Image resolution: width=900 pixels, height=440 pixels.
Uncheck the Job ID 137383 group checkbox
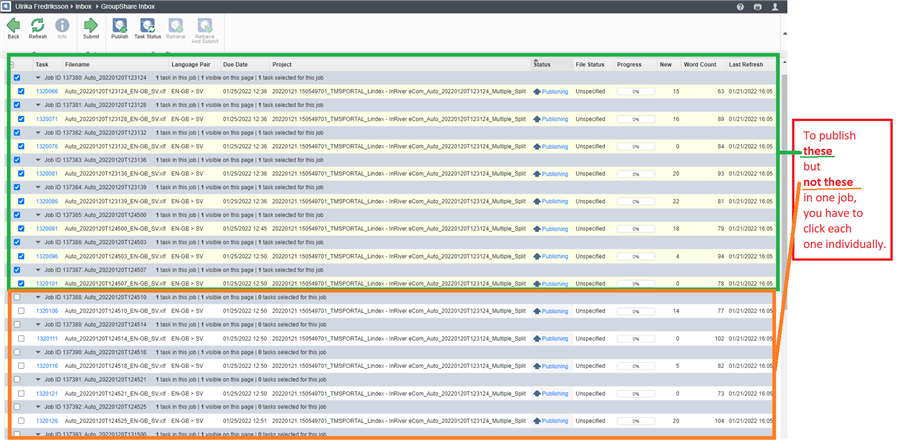click(x=17, y=159)
